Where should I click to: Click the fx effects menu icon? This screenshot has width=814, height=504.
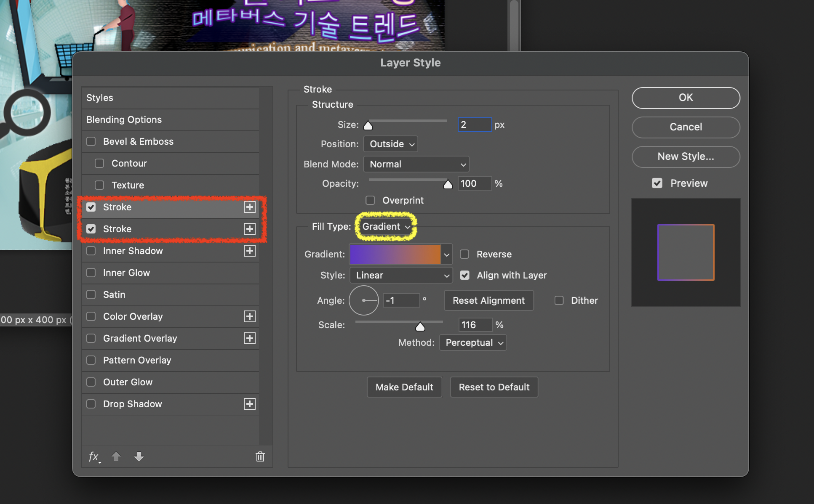click(x=94, y=456)
